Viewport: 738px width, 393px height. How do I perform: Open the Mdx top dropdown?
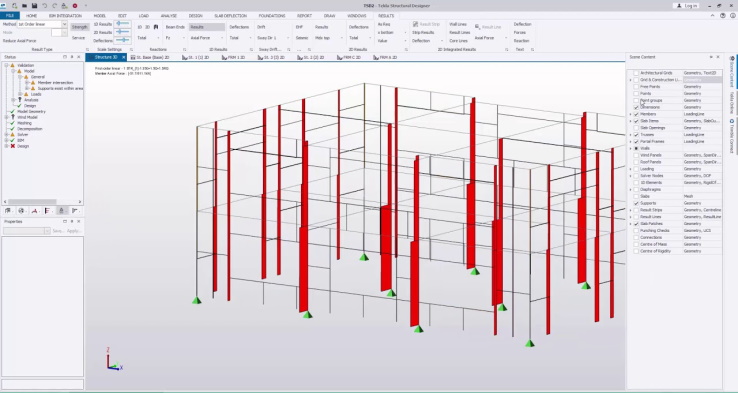coord(342,38)
